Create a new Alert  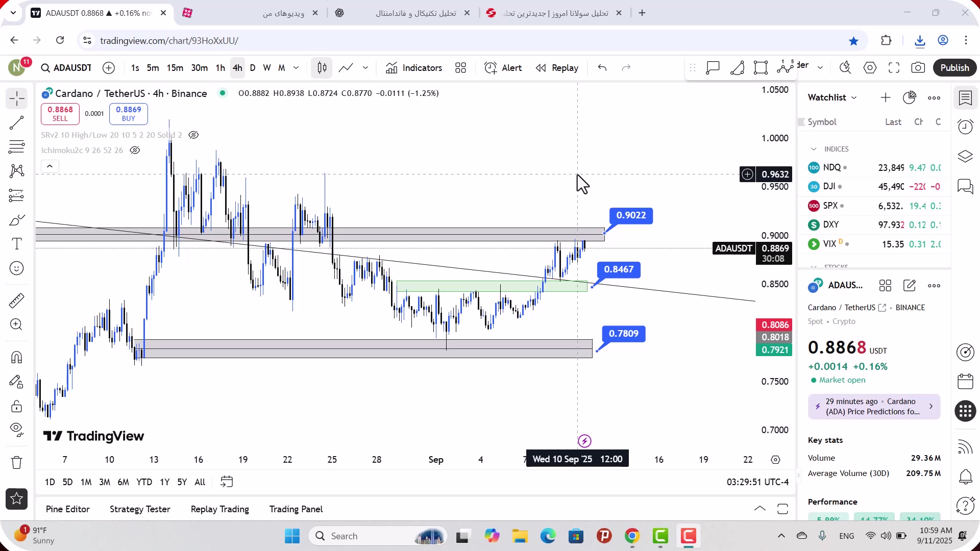503,68
